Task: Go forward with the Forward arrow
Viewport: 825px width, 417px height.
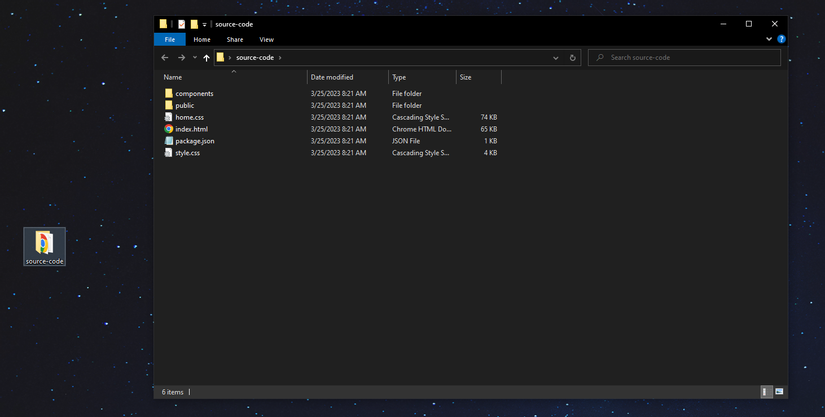Action: (x=182, y=58)
